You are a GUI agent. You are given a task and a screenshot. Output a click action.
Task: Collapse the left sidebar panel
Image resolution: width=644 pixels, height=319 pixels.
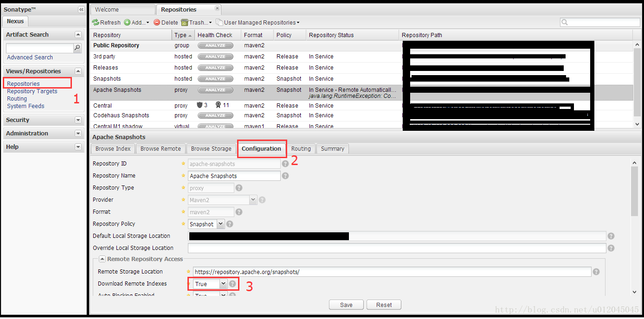(x=81, y=9)
